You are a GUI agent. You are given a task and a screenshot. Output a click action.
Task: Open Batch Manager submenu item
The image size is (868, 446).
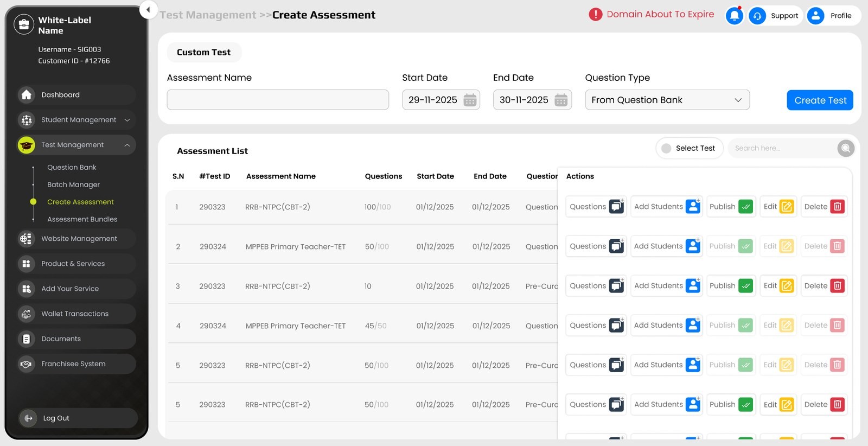(x=73, y=185)
